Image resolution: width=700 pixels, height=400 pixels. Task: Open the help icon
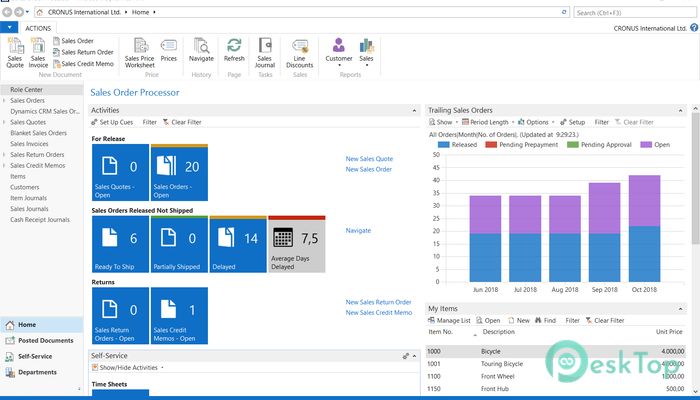(694, 28)
